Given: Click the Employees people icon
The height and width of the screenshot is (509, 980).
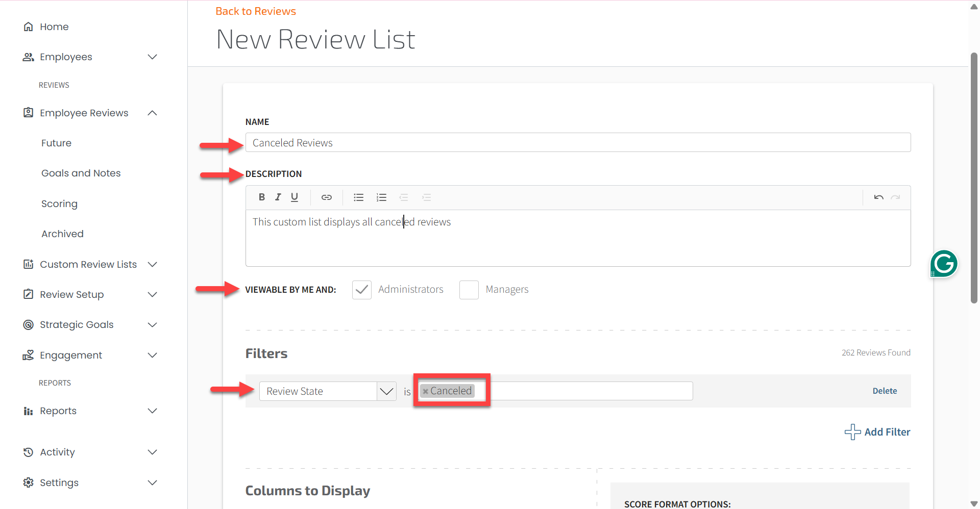Looking at the screenshot, I should [x=29, y=57].
